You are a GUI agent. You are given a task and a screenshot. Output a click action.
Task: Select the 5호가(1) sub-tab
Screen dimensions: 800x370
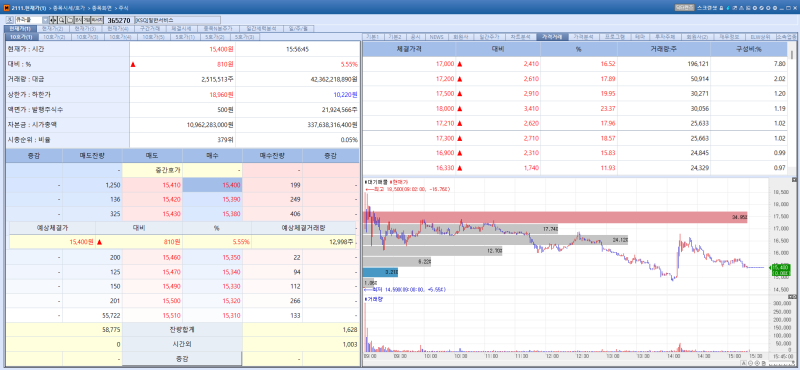pos(185,37)
